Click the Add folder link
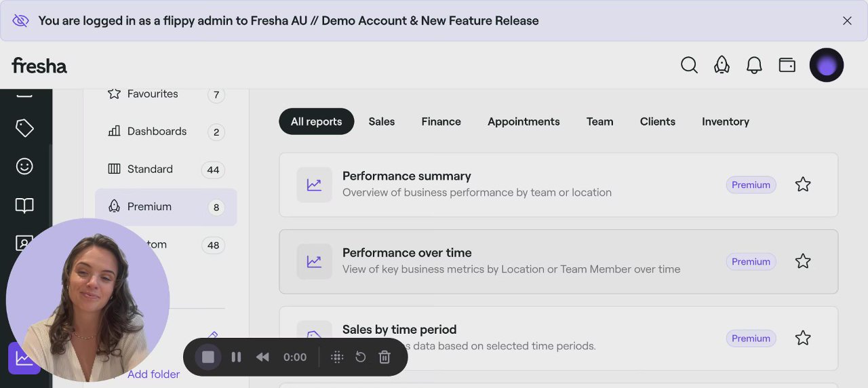Image resolution: width=868 pixels, height=388 pixels. pos(154,374)
